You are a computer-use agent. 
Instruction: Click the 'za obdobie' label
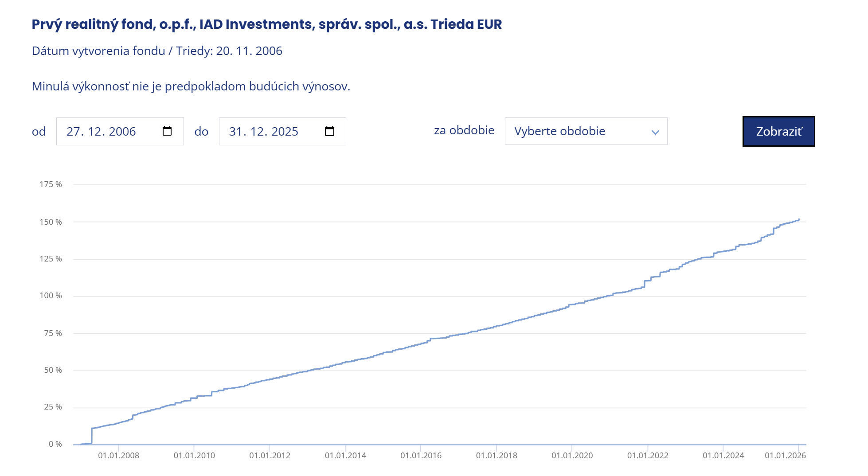click(464, 130)
